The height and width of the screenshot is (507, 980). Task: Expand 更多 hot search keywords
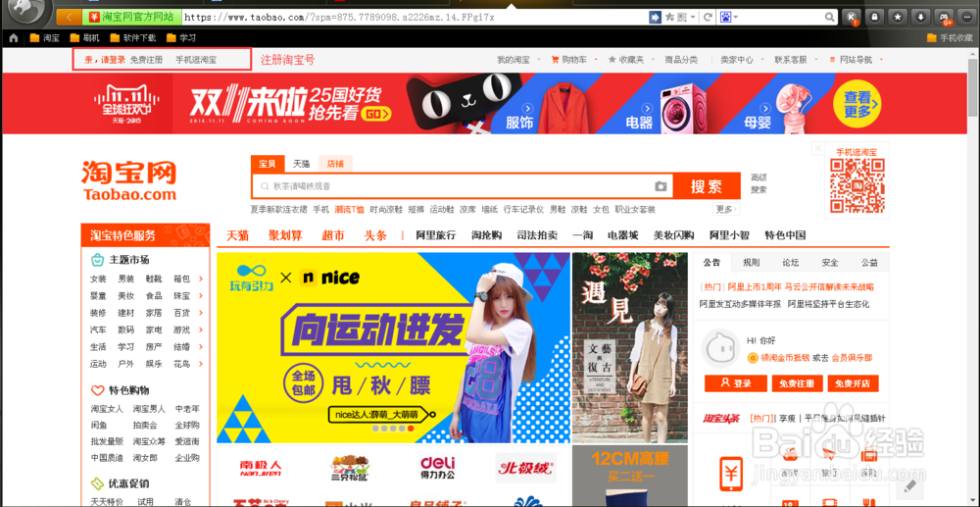726,210
